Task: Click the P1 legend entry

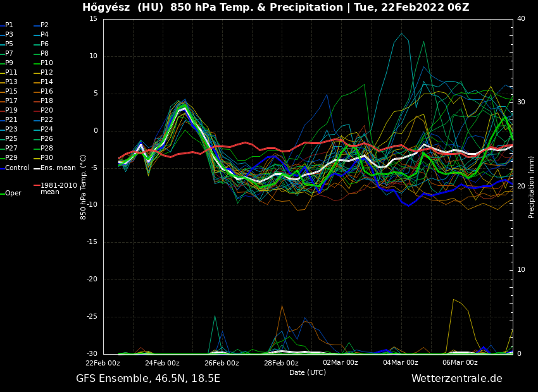Action: click(x=9, y=25)
